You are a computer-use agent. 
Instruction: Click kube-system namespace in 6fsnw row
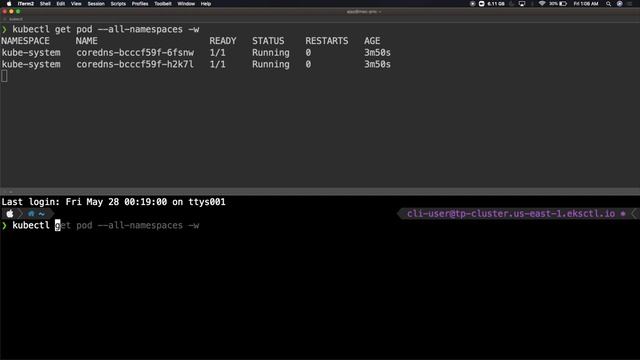click(x=31, y=53)
